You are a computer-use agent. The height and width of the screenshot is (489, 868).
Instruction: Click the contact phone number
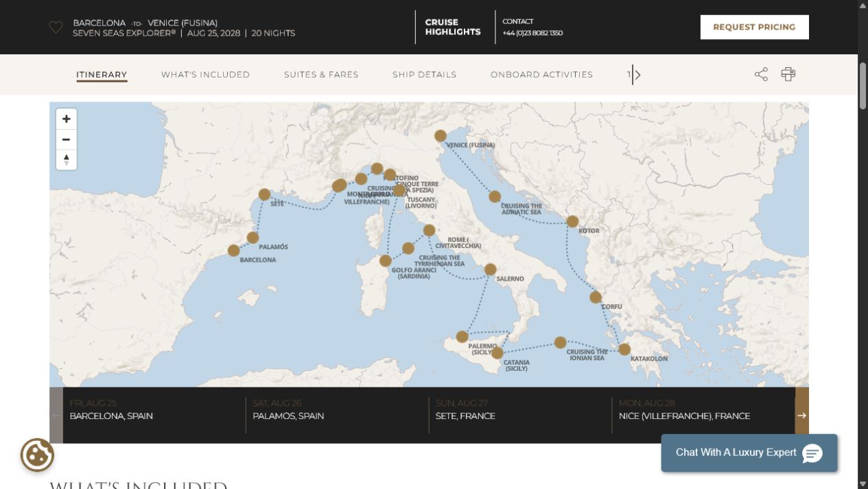point(532,33)
